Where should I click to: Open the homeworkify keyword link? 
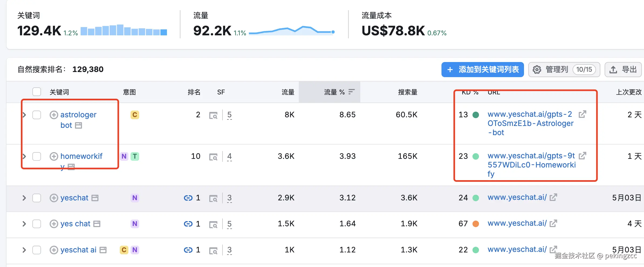coord(81,156)
